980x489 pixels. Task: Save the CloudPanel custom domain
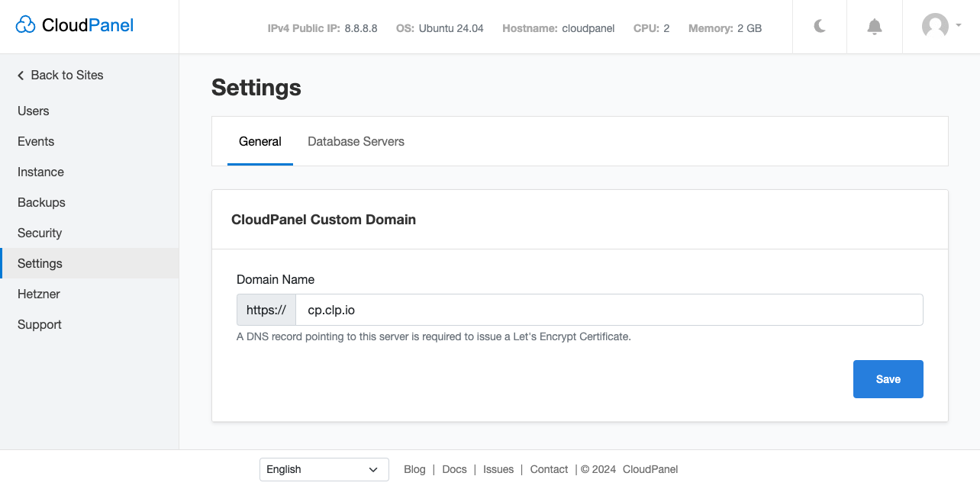(888, 379)
